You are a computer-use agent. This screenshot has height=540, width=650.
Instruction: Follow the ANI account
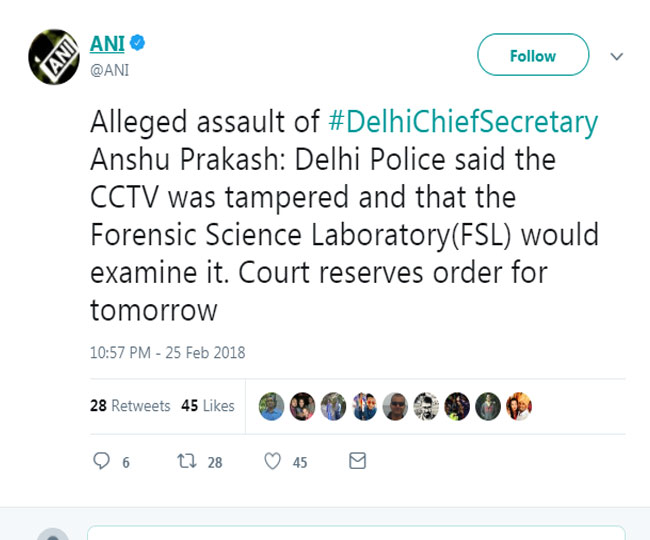pos(532,56)
